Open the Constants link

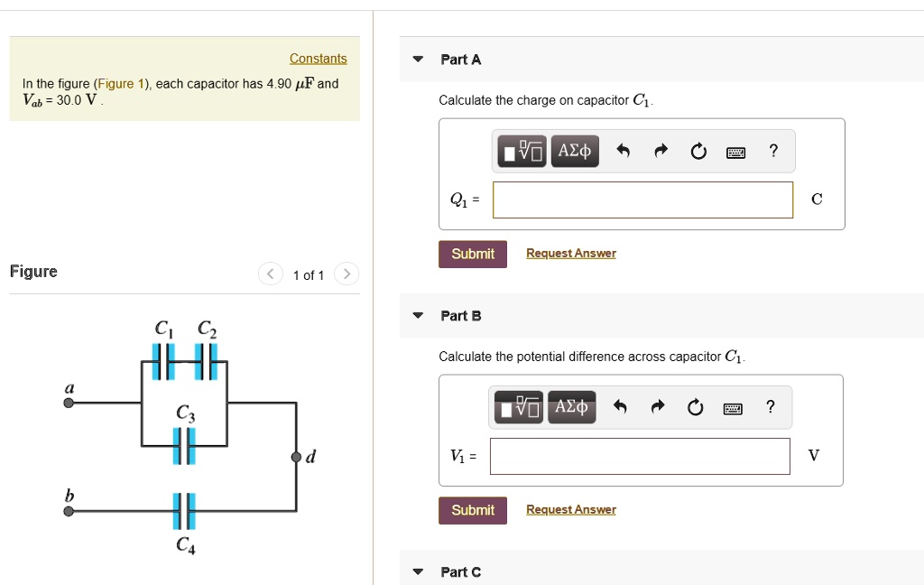click(318, 57)
